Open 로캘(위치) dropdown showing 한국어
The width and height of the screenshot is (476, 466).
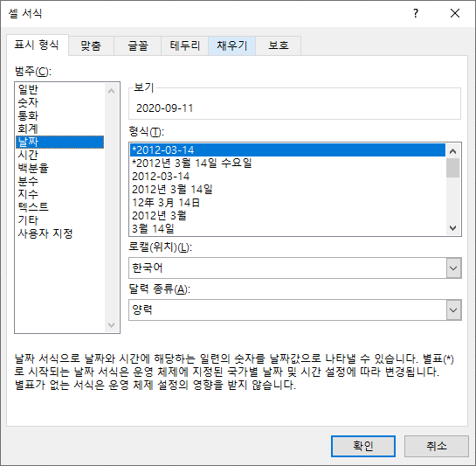tap(295, 268)
